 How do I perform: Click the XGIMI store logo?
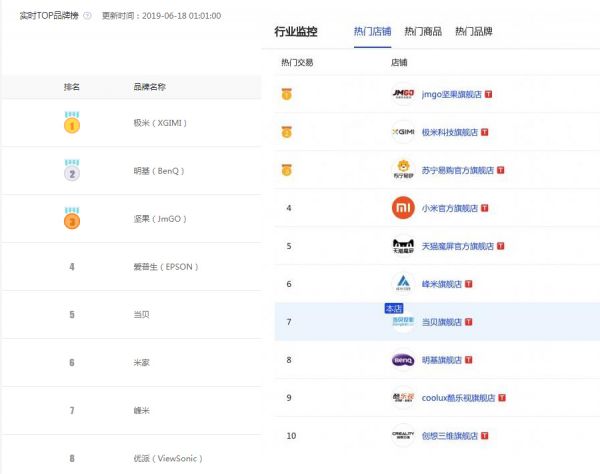pyautogui.click(x=403, y=132)
